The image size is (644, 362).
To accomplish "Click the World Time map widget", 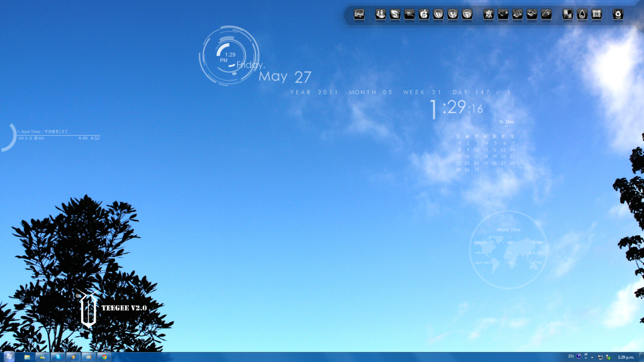I will tap(508, 250).
